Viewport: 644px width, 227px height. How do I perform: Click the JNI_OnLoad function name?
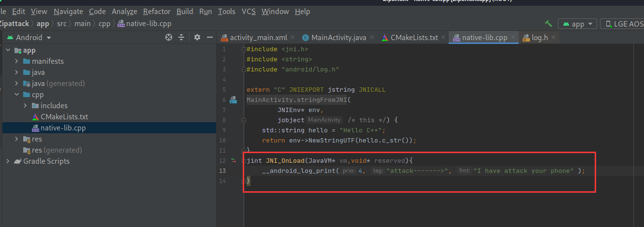pyautogui.click(x=285, y=160)
